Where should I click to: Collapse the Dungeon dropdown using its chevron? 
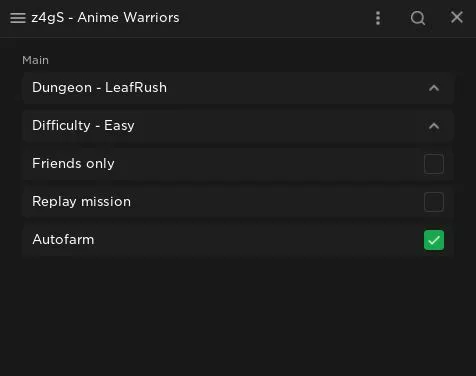(434, 88)
